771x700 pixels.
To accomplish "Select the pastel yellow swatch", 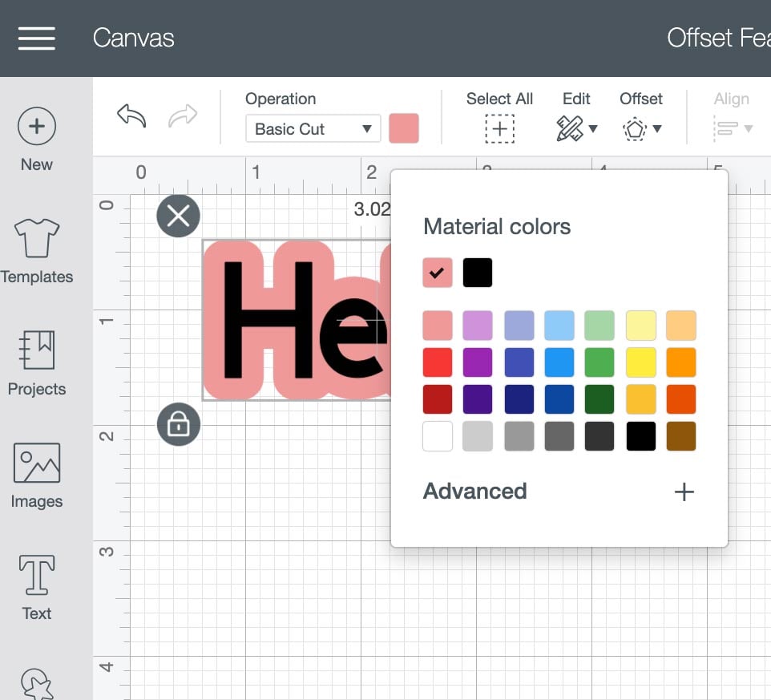I will (x=641, y=326).
